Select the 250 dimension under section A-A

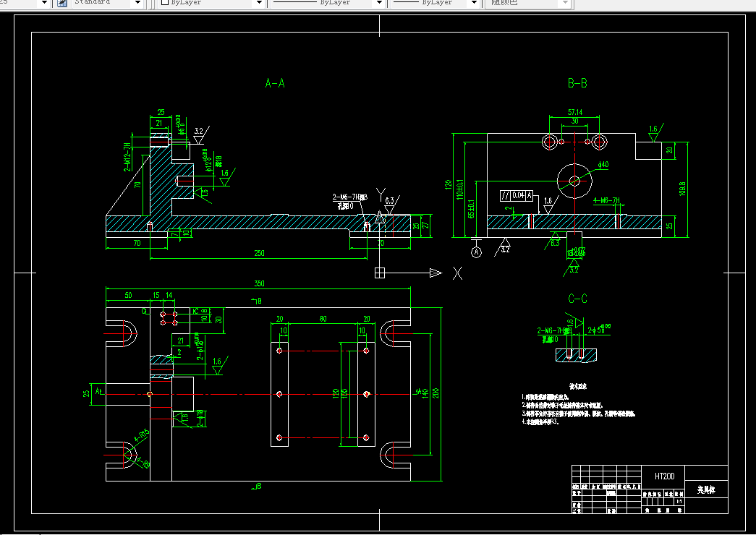[259, 253]
